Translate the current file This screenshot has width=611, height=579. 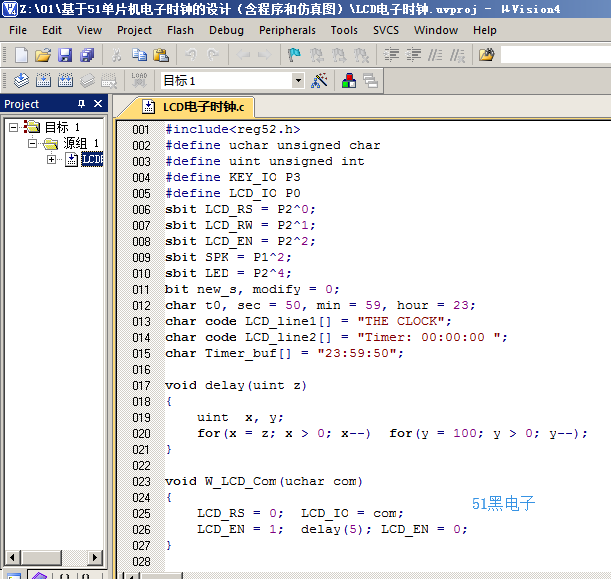(x=21, y=81)
